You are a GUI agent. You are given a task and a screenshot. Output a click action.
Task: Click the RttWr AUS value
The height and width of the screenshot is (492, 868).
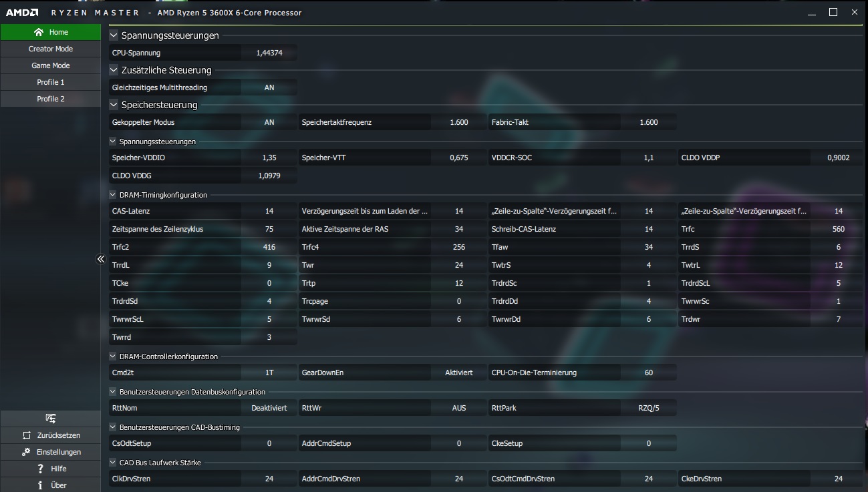pos(459,408)
